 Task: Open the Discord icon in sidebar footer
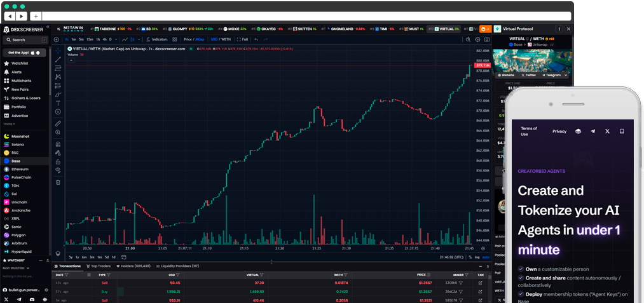(x=32, y=300)
